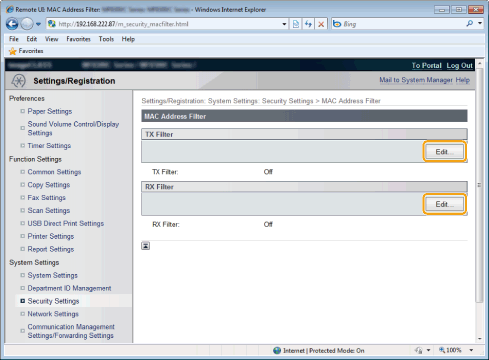Open the View menu

(51, 39)
